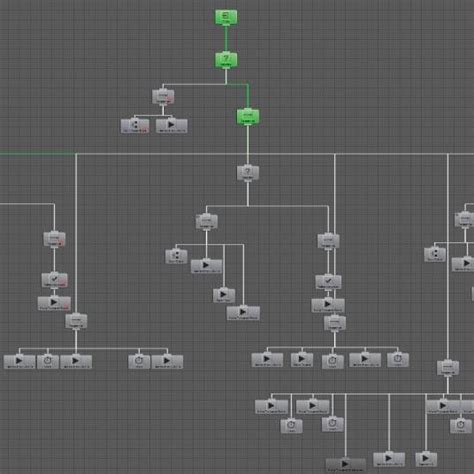Click the leftmost play node in bottom-left row

pyautogui.click(x=19, y=362)
